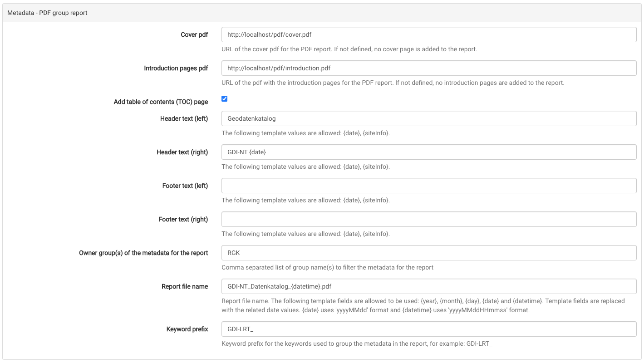Click help text with example GDI-LRT_
This screenshot has height=363, width=644.
pyautogui.click(x=357, y=343)
